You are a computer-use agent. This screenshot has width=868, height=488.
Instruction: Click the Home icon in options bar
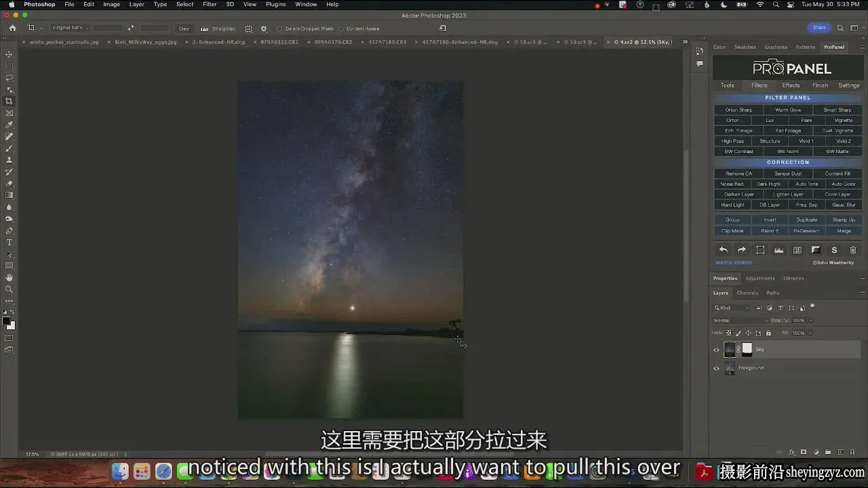coord(12,28)
